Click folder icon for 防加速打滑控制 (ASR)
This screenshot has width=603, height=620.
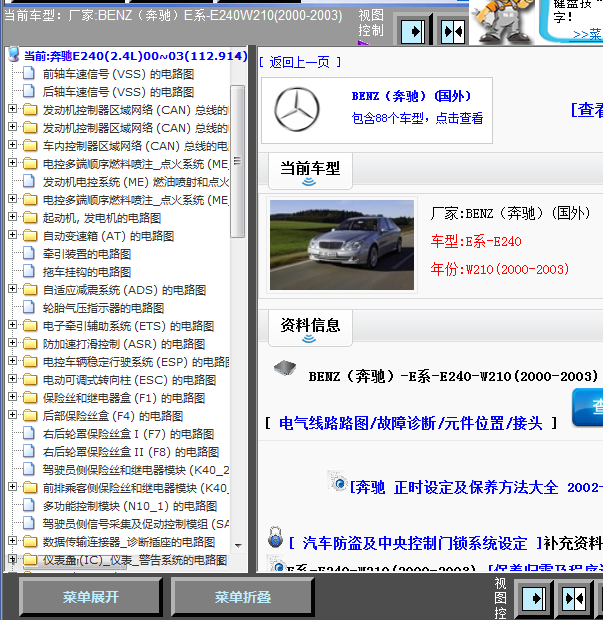(30, 343)
